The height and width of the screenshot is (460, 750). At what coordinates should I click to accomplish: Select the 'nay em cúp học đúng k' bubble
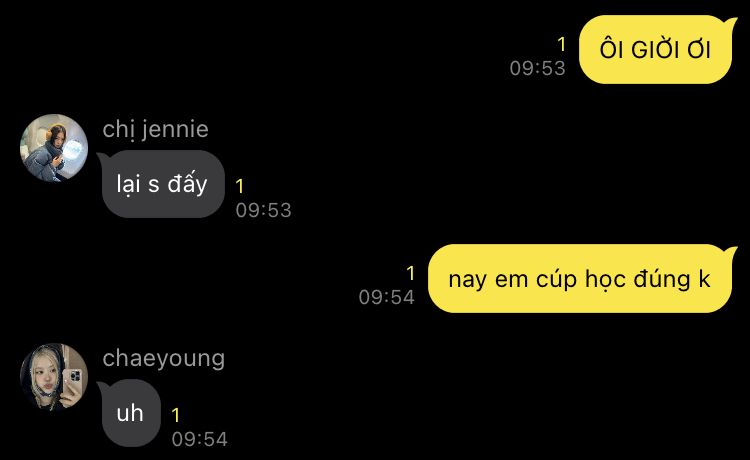[581, 279]
